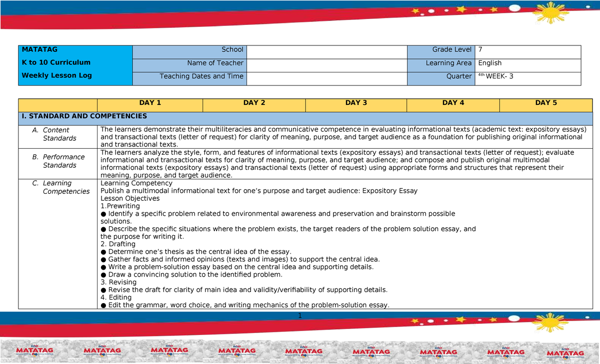Viewport: 600px width, 364px height.
Task: Click the empty School name field
Action: tap(327, 52)
